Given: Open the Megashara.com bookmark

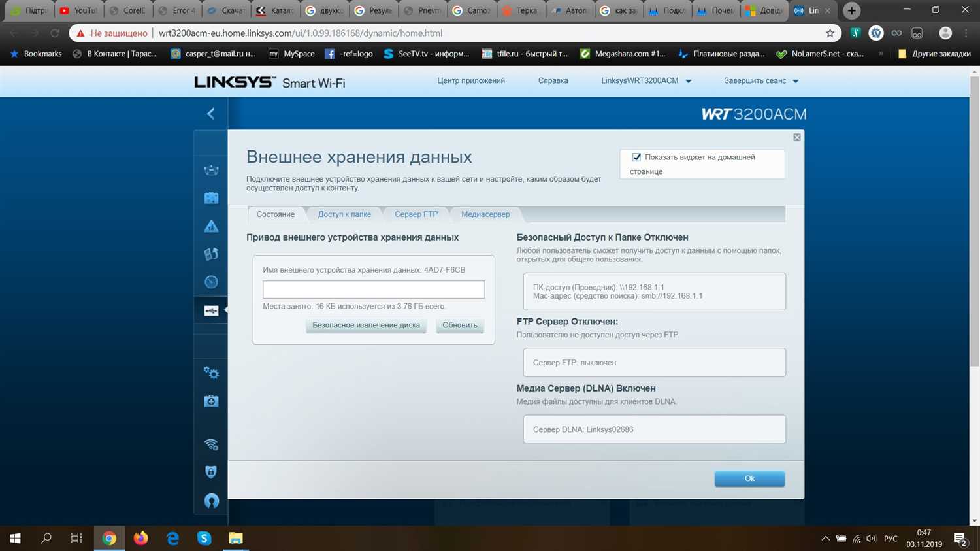Looking at the screenshot, I should pyautogui.click(x=623, y=54).
